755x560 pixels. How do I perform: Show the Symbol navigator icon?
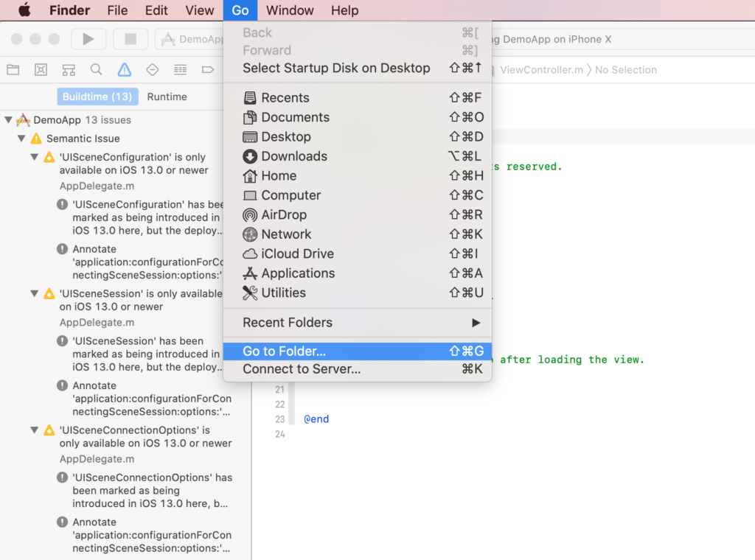69,70
